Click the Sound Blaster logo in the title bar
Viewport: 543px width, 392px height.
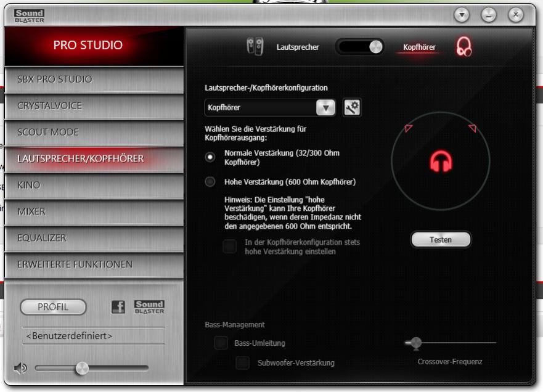coord(30,16)
